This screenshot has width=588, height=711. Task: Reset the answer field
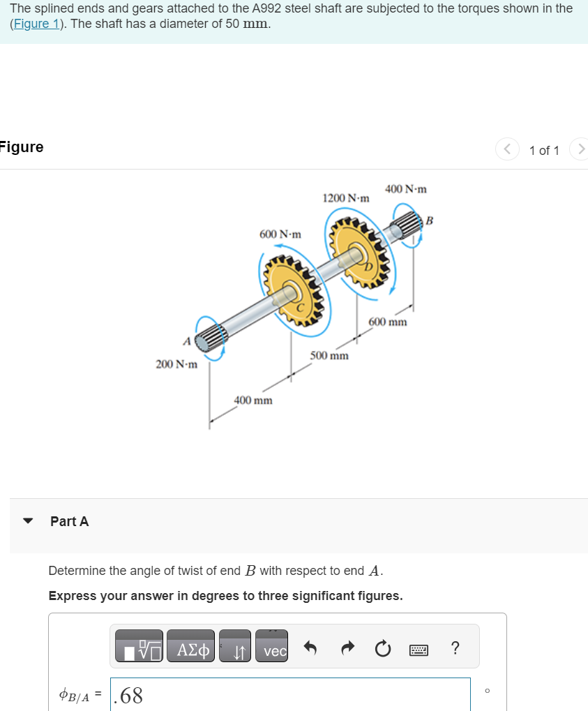tap(382, 648)
